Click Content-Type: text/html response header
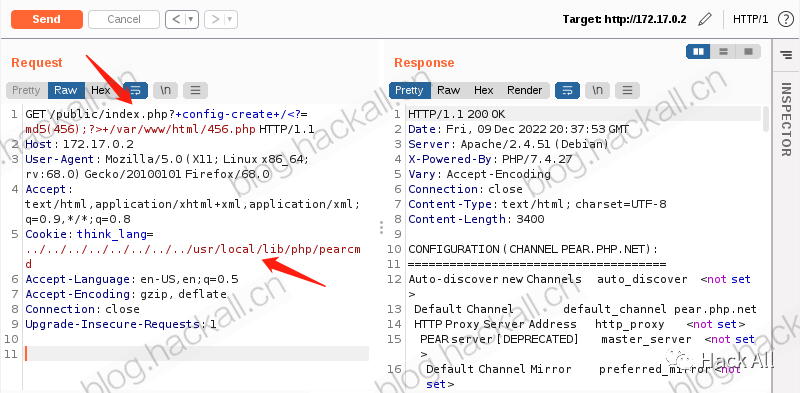This screenshot has width=800, height=393. [x=537, y=204]
